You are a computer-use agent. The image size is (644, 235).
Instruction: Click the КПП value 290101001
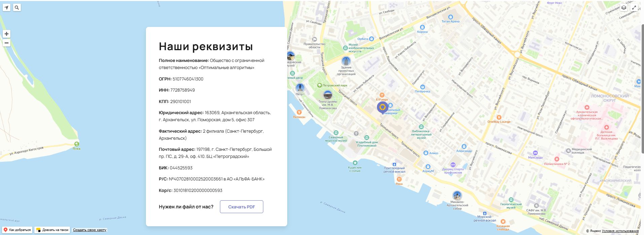[x=181, y=101]
